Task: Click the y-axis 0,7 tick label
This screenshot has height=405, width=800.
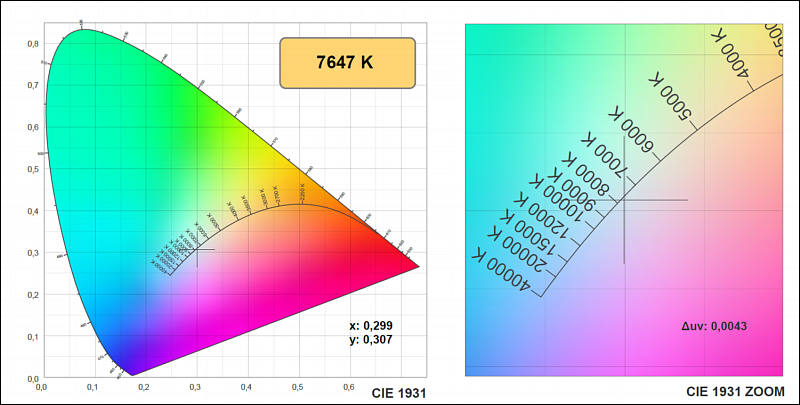Action: (33, 86)
